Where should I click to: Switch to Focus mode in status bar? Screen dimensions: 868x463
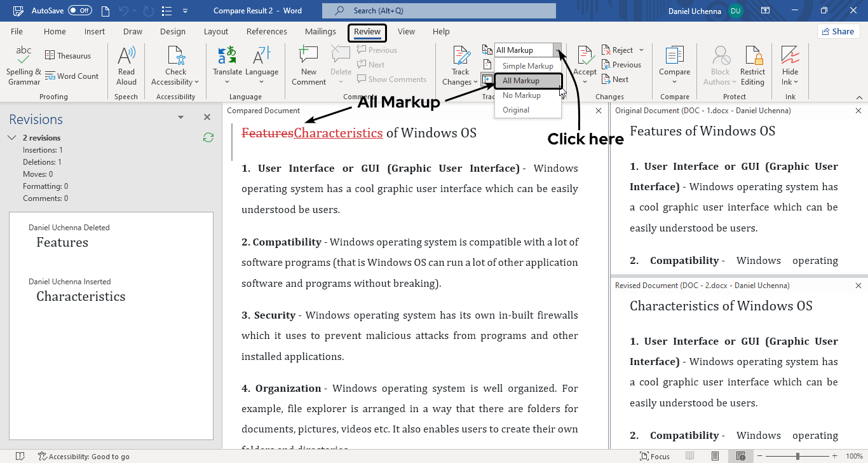click(x=654, y=456)
